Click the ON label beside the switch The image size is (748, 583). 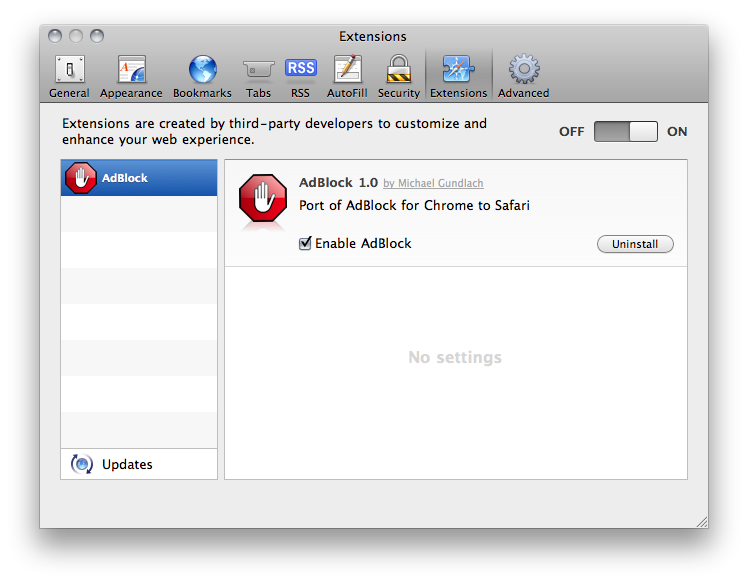point(677,132)
